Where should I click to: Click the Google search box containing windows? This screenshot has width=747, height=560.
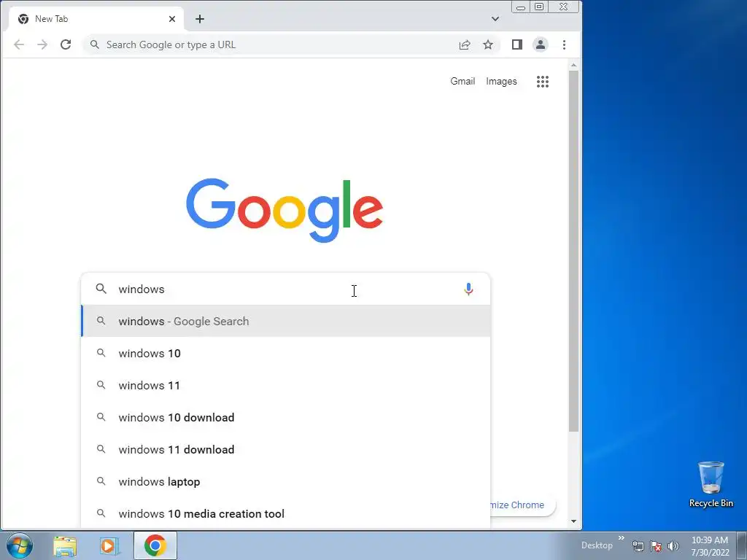coord(286,289)
